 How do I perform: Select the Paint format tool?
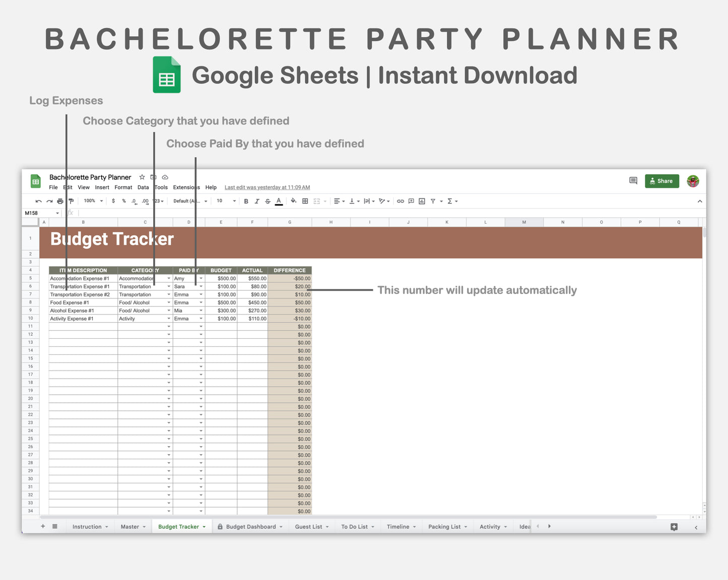point(71,201)
